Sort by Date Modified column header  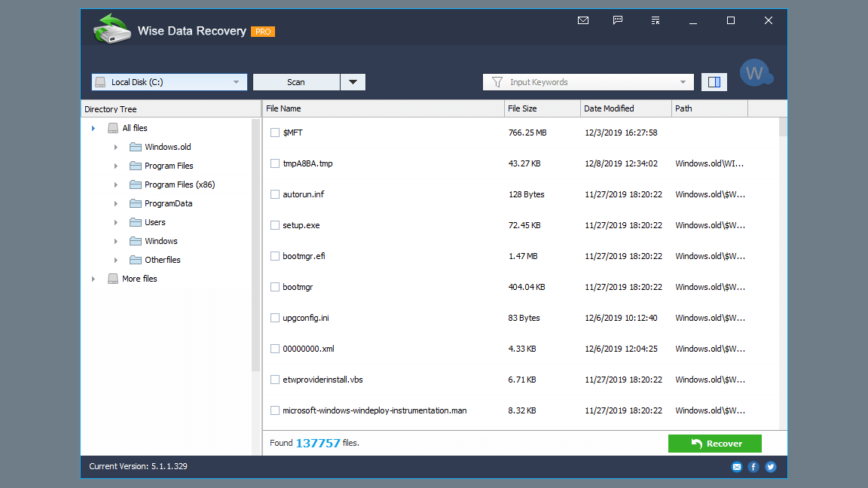tap(625, 108)
